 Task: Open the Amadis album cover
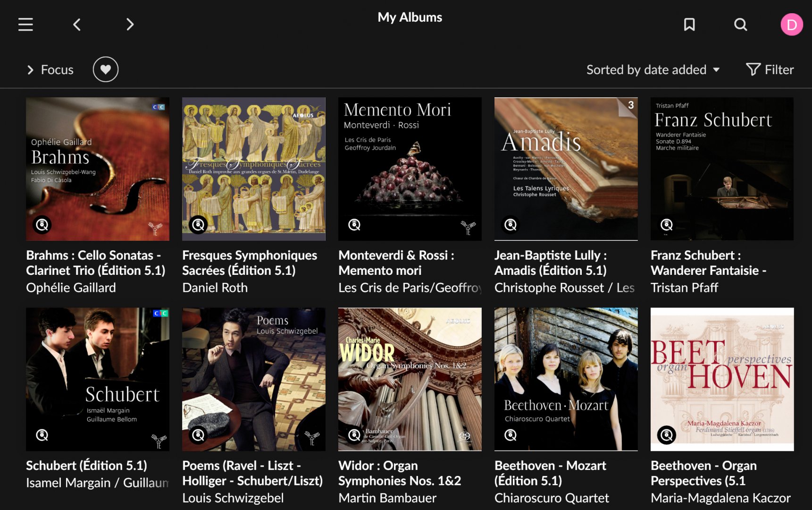(566, 169)
